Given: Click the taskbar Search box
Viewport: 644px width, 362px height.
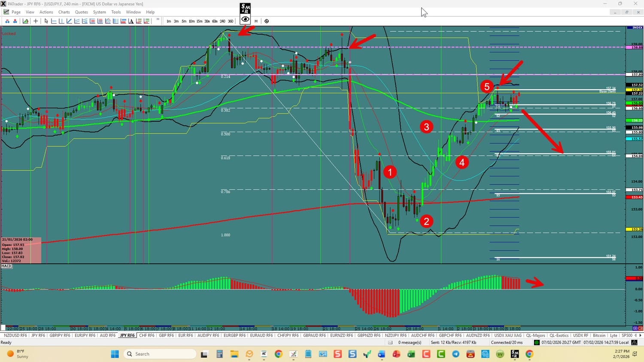Looking at the screenshot, I should point(160,354).
